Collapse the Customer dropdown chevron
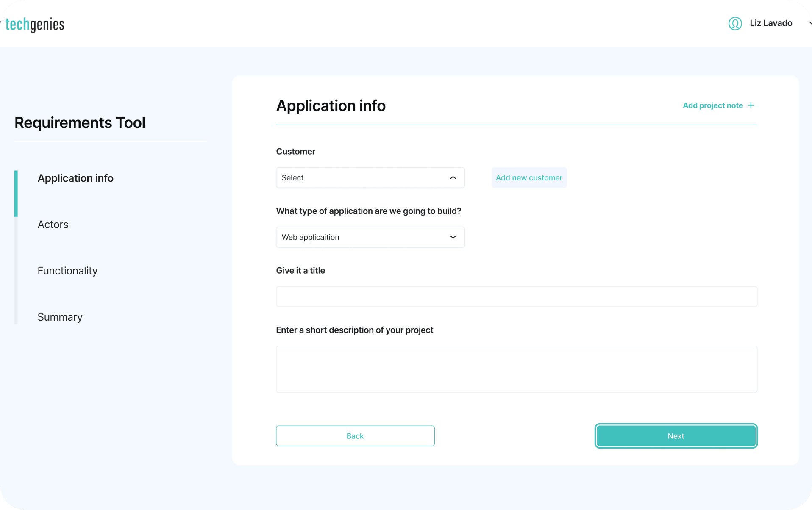The image size is (812, 510). pyautogui.click(x=453, y=178)
